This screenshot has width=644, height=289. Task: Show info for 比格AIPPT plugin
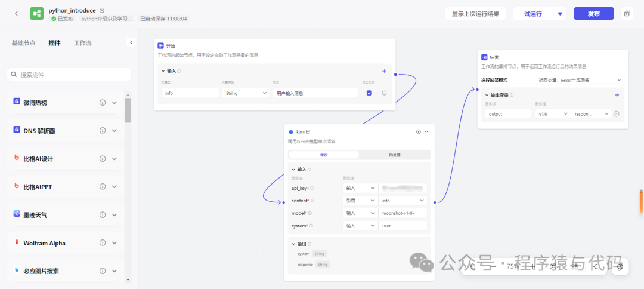(103, 187)
